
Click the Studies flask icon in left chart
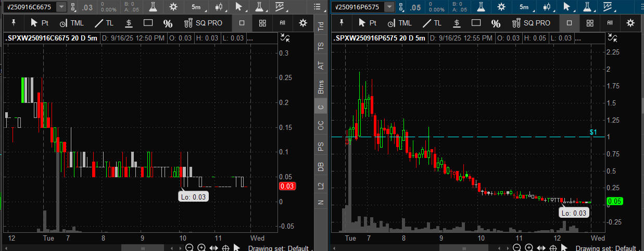153,7
